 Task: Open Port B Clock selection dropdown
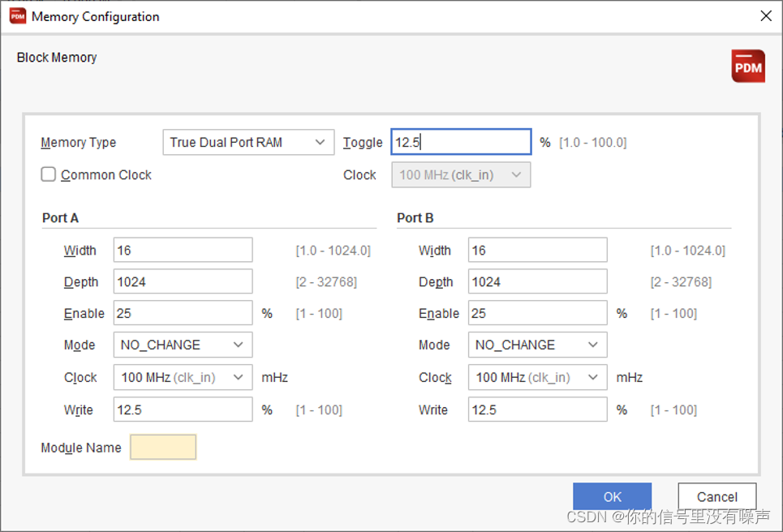click(536, 377)
